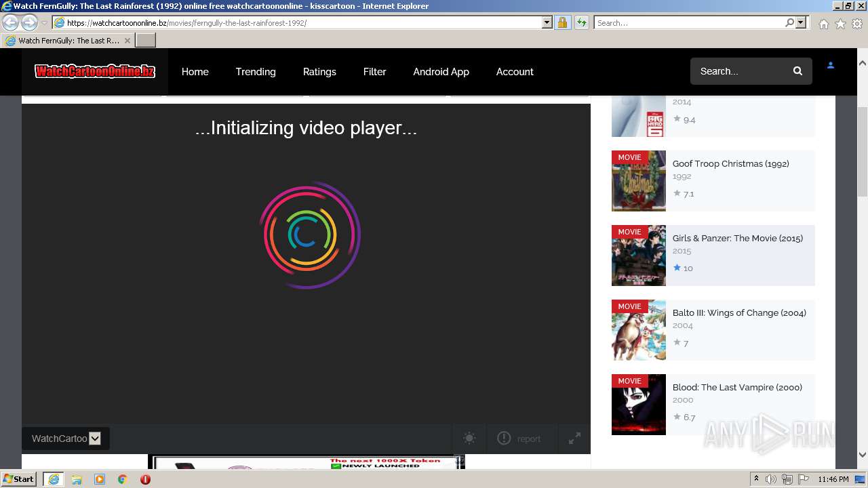
Task: Click the security lock icon in address bar
Action: click(x=562, y=22)
